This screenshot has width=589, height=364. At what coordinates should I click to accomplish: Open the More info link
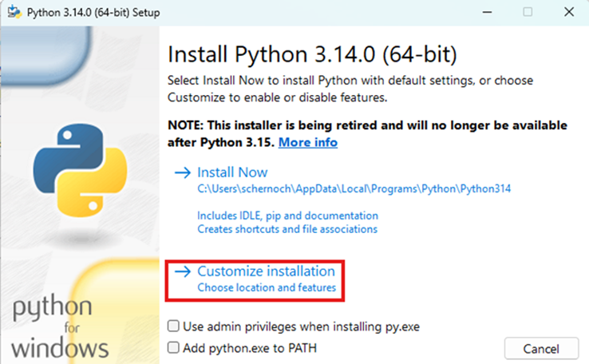click(307, 142)
